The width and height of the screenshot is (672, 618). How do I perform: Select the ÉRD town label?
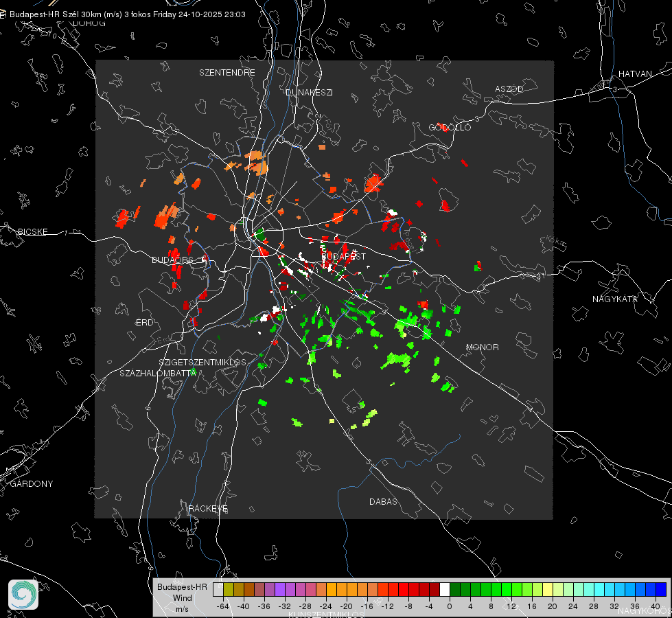click(x=144, y=323)
